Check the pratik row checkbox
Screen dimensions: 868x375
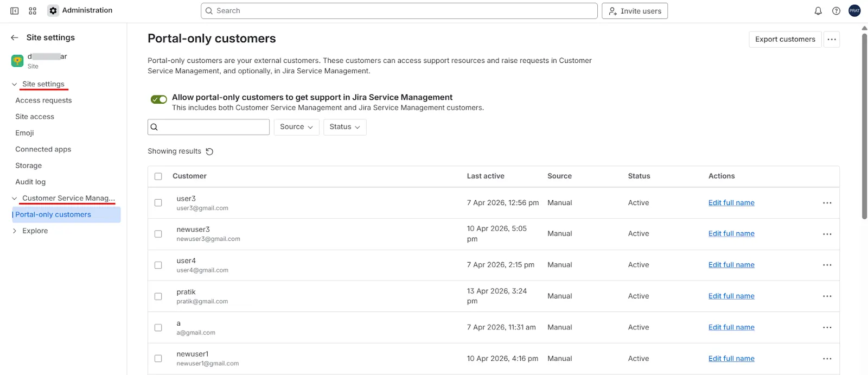tap(158, 296)
